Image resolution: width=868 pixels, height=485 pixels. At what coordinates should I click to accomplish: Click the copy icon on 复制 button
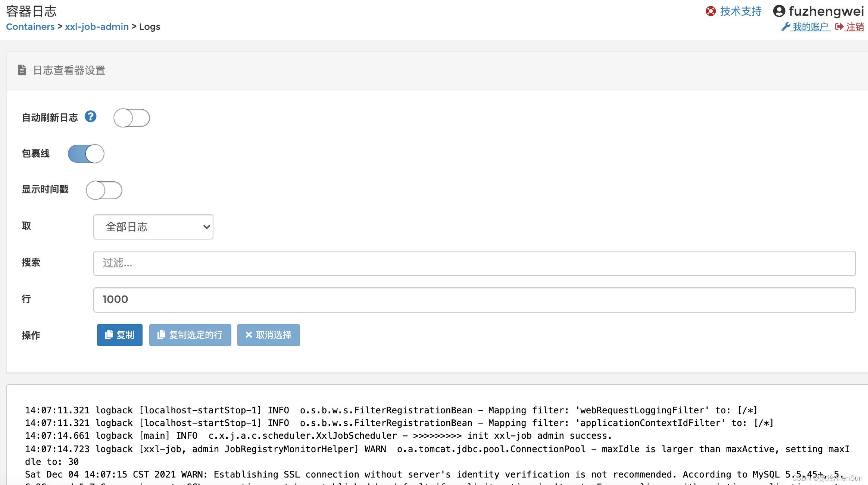(x=109, y=335)
